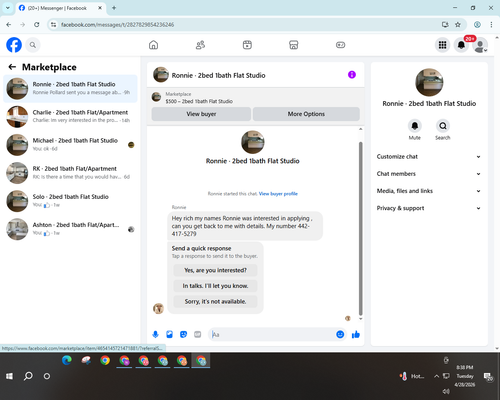The width and height of the screenshot is (500, 400).
Task: Click the scroll-up arrow of chat scrollbar
Action: point(360,129)
